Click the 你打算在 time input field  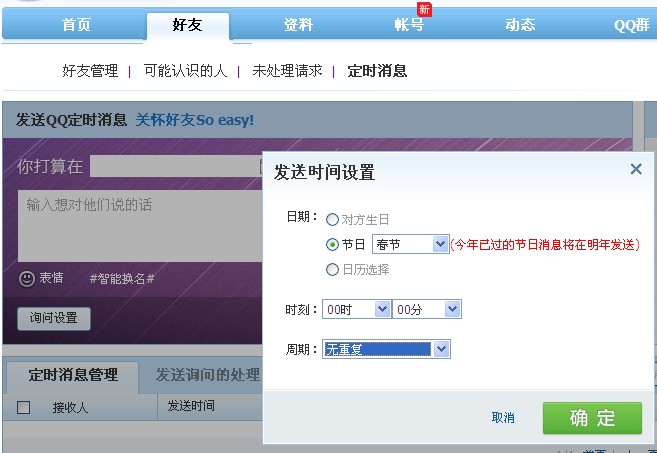point(176,166)
